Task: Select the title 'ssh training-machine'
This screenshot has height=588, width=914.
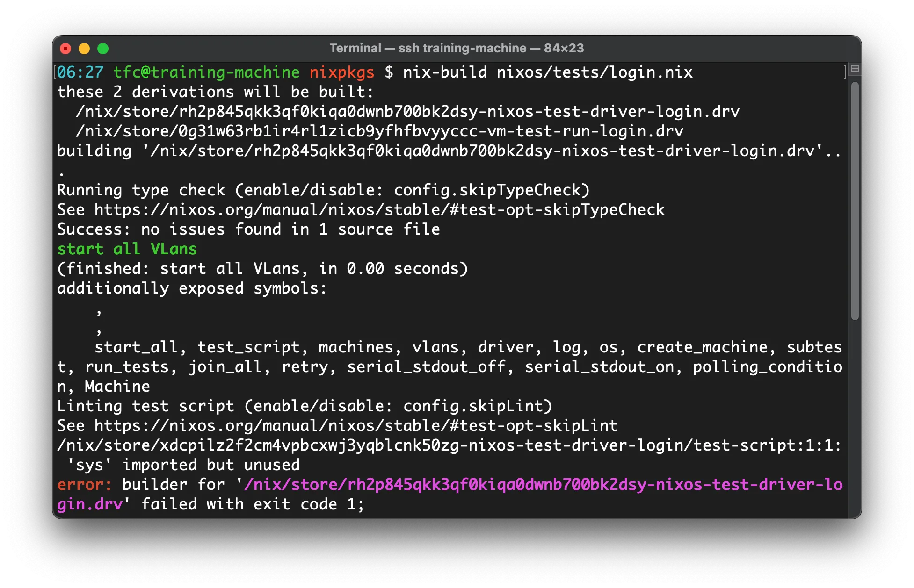Action: pos(462,48)
